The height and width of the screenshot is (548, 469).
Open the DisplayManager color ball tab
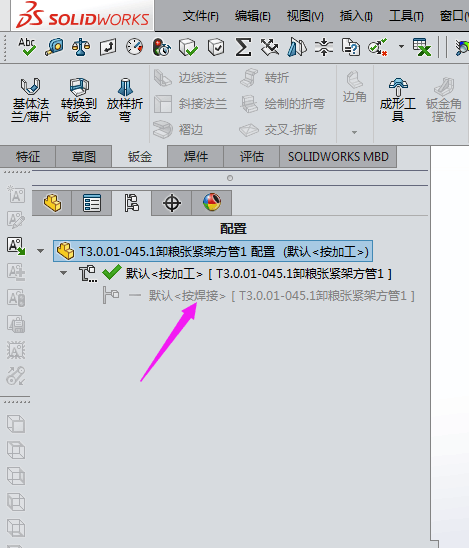point(211,203)
